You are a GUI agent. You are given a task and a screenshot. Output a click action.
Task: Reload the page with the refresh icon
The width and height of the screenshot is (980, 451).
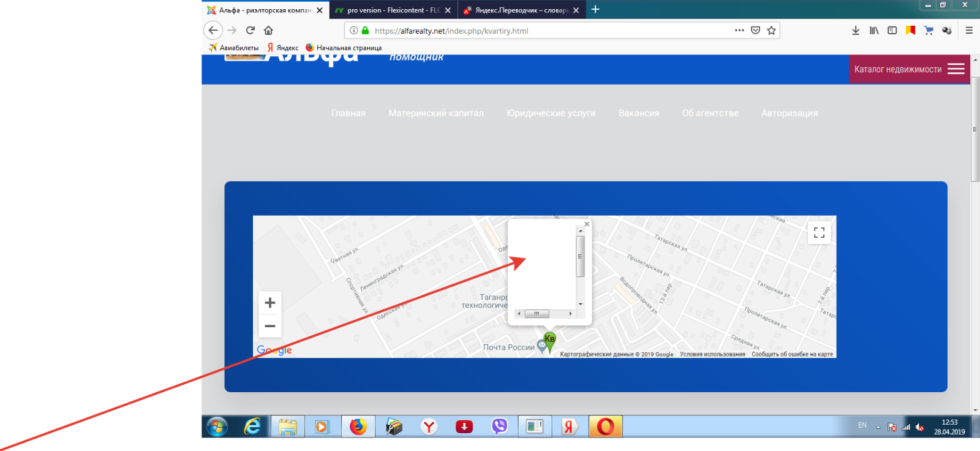pos(250,30)
